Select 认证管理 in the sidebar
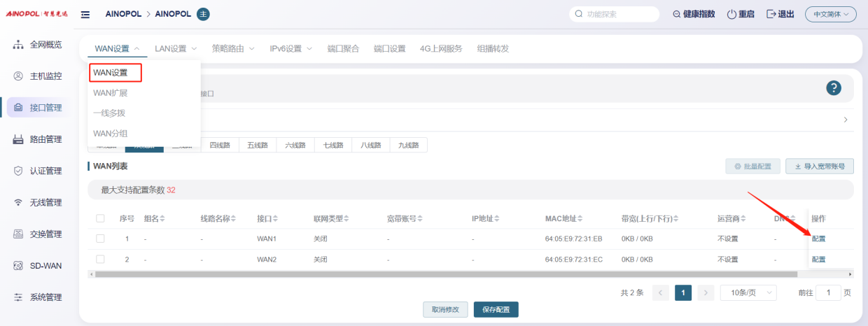The width and height of the screenshot is (868, 326). pyautogui.click(x=46, y=171)
